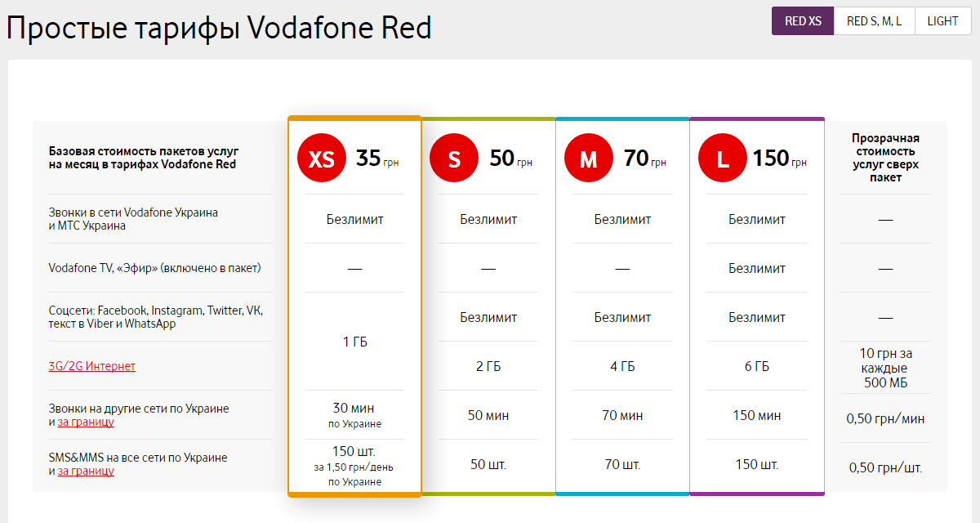
Task: Follow the за границу link under Звонки
Action: click(86, 422)
